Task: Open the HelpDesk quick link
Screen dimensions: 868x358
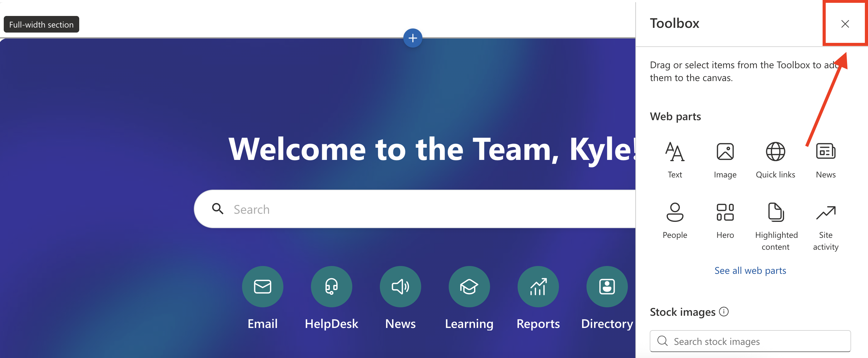Action: point(331,287)
